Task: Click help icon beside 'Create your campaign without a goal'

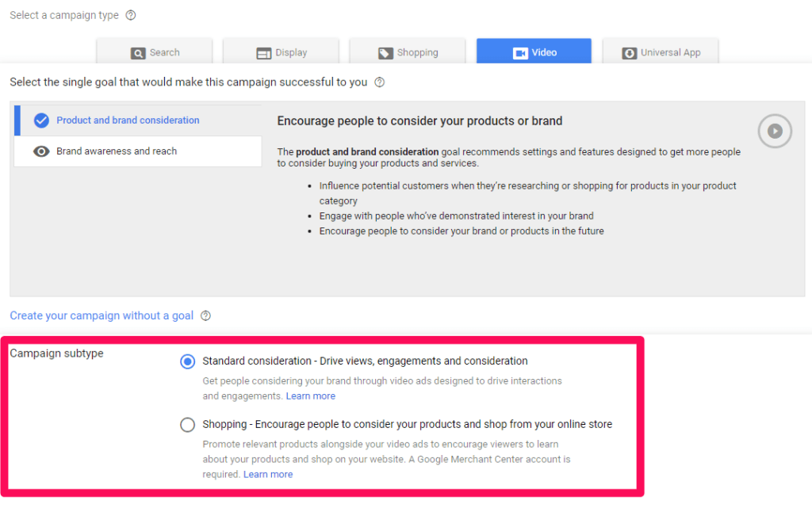Action: 206,315
